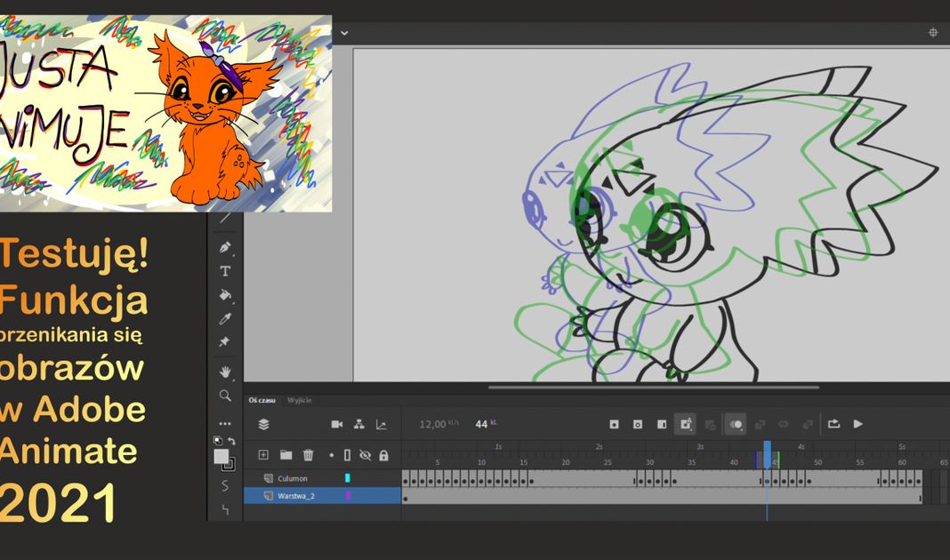Click the stroke color swatch
This screenshot has width=950, height=560.
[x=229, y=465]
